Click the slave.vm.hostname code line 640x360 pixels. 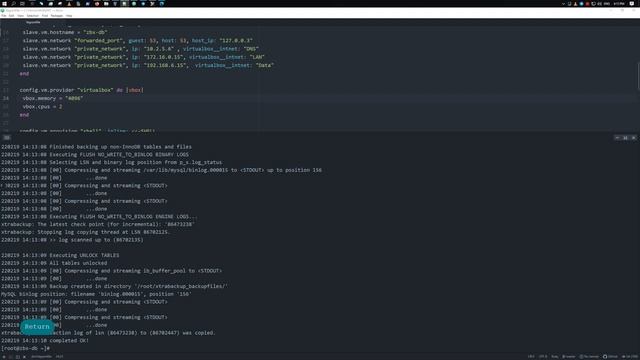tap(65, 32)
